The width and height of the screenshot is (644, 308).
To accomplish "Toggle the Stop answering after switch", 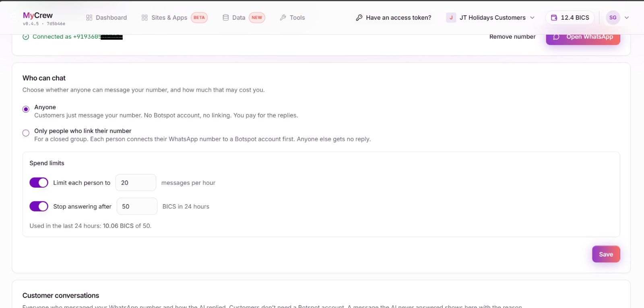I will (x=39, y=207).
